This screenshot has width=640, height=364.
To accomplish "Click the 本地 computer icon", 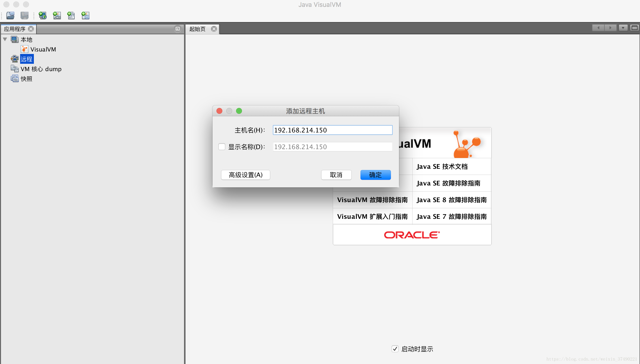I will (14, 39).
